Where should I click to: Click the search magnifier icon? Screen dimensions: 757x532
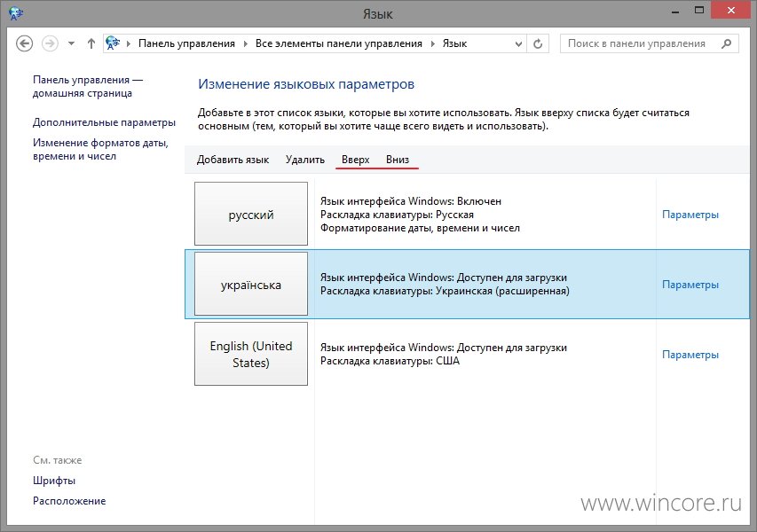point(727,43)
